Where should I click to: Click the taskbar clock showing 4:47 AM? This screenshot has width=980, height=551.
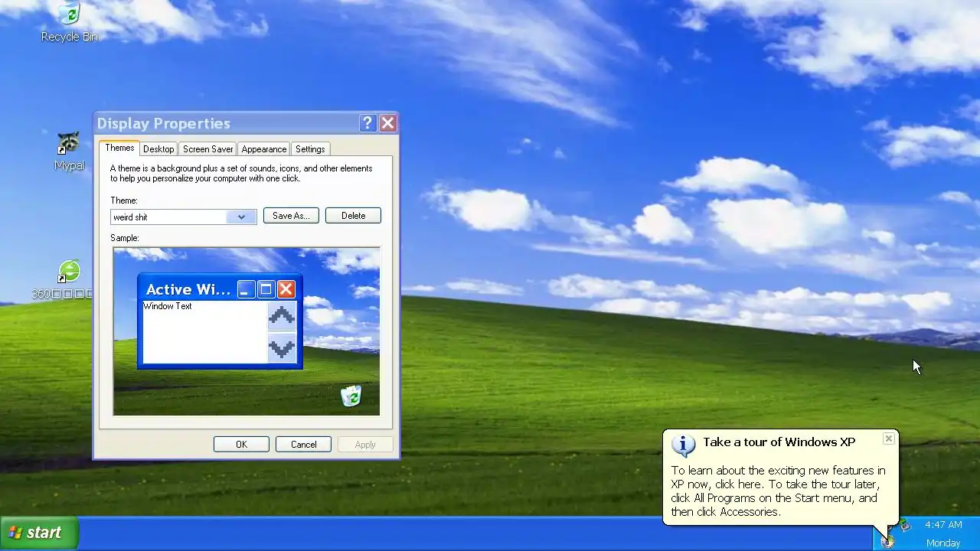[x=943, y=525]
